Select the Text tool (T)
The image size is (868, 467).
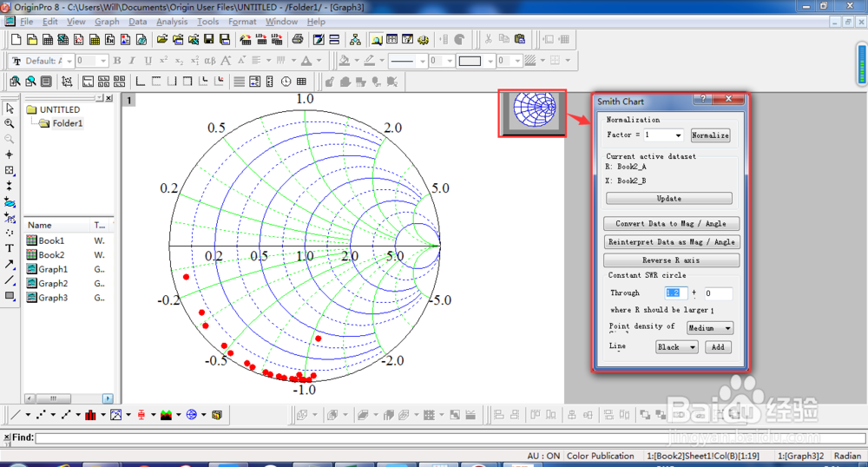point(10,248)
